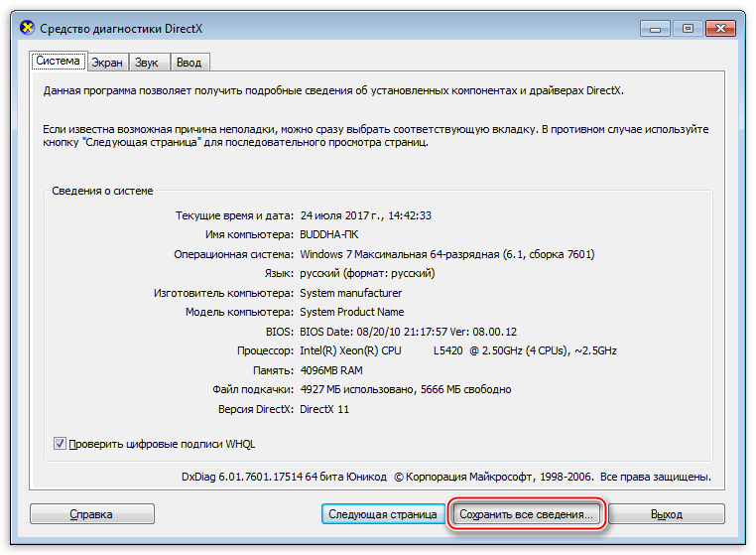The width and height of the screenshot is (756, 555).
Task: Minimize the DirectX diagnostic window
Action: click(655, 29)
